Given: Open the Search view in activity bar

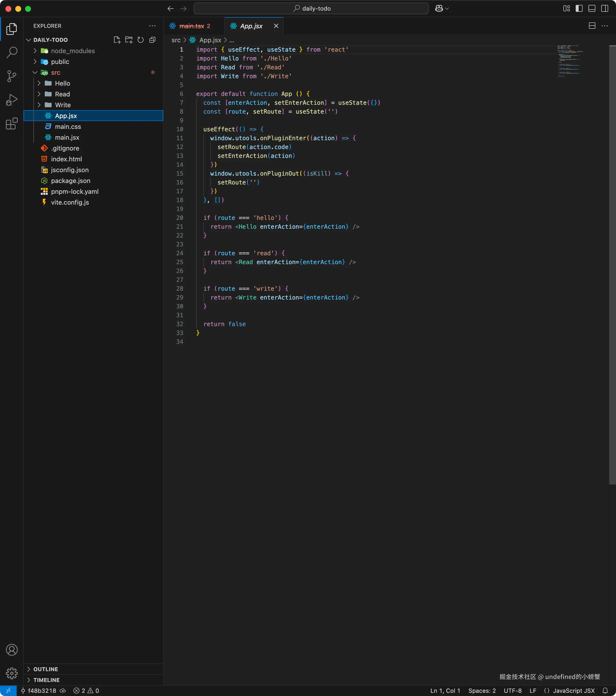Looking at the screenshot, I should pyautogui.click(x=12, y=52).
